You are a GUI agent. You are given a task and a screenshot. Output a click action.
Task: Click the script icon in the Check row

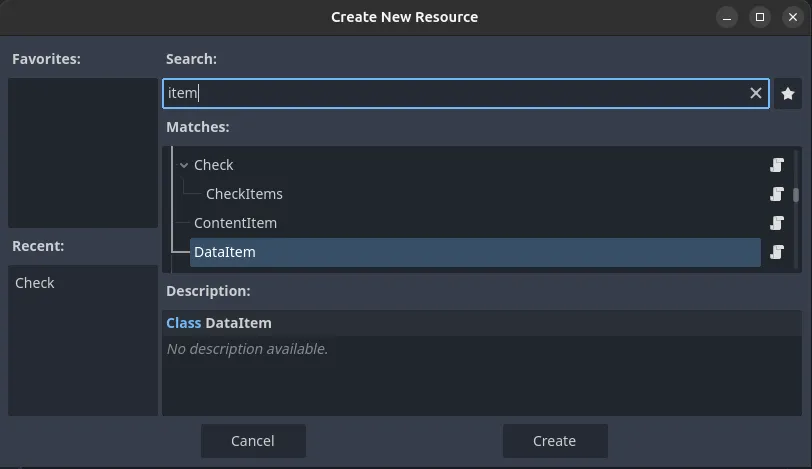(776, 165)
